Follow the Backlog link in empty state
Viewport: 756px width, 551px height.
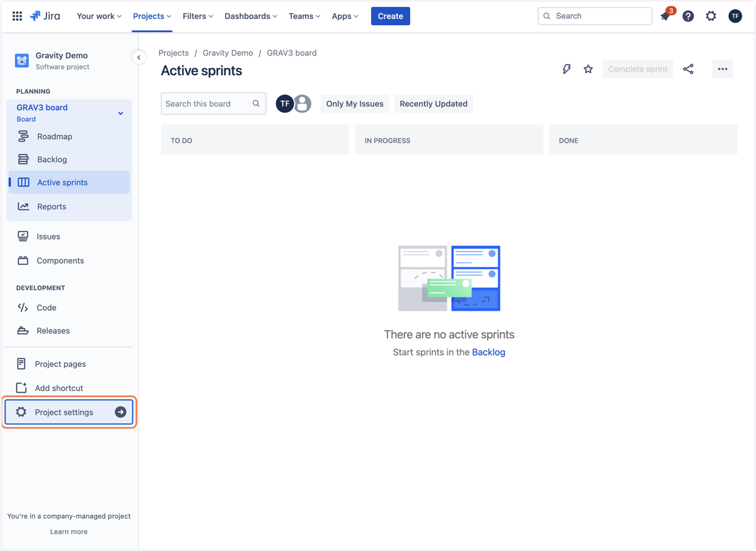488,352
